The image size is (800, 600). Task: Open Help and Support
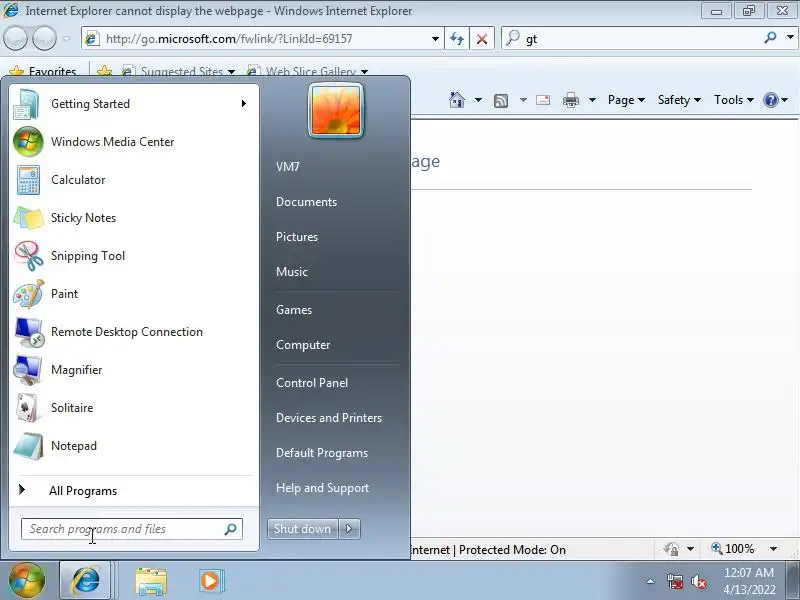(x=322, y=488)
